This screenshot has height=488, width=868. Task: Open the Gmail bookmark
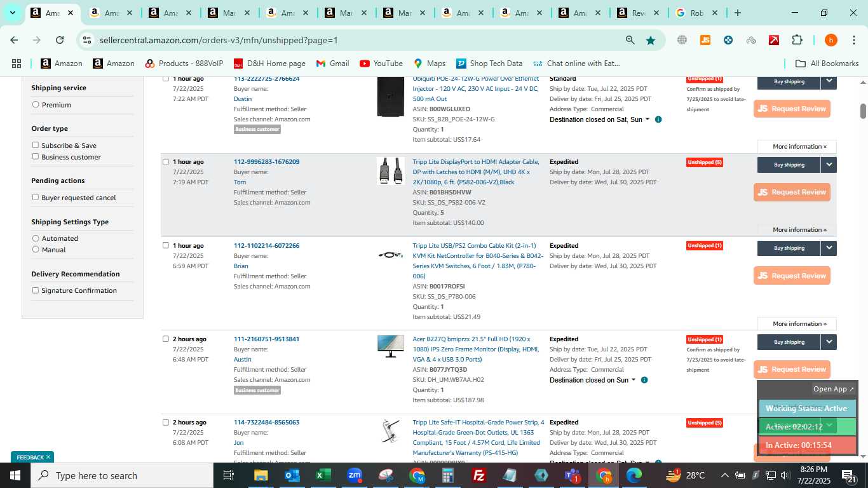tap(333, 64)
